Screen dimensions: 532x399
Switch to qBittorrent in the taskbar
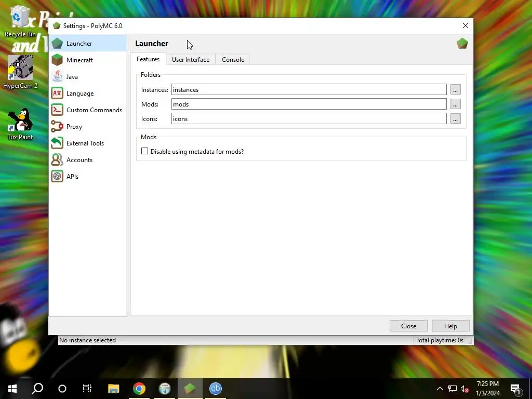(216, 389)
